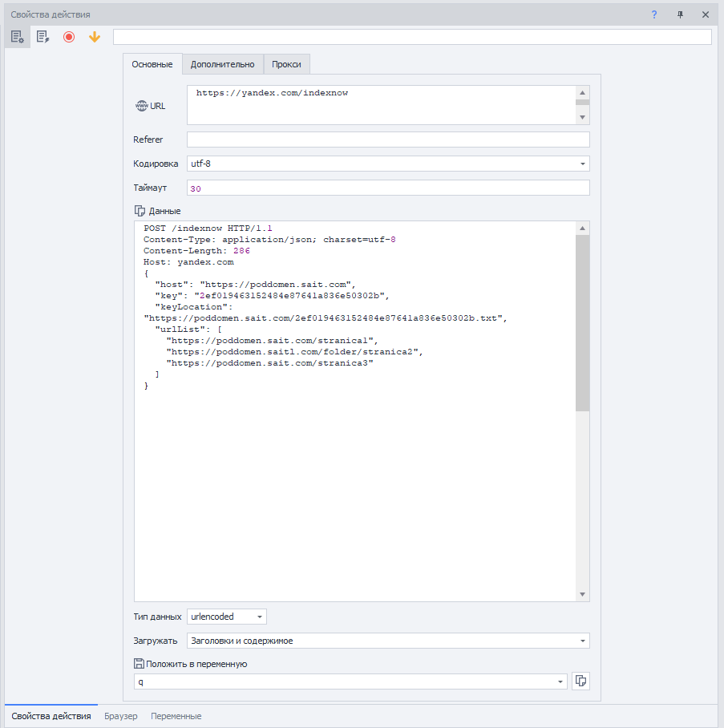Click the edit list pencil icon
Viewport: 724px width, 728px height.
(x=42, y=37)
